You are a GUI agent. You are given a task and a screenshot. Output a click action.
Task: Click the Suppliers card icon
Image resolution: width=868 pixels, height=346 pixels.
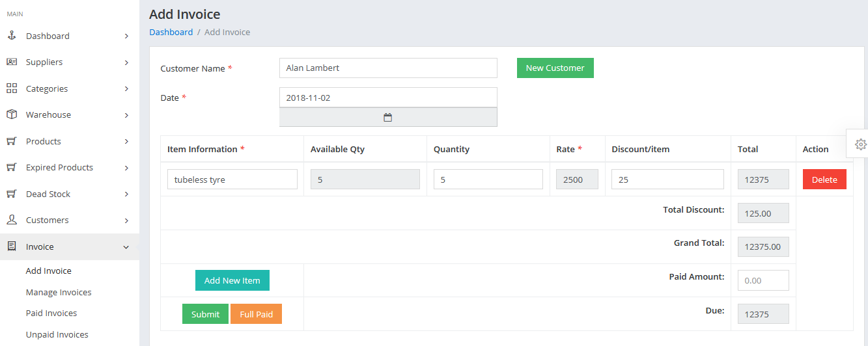(x=11, y=62)
